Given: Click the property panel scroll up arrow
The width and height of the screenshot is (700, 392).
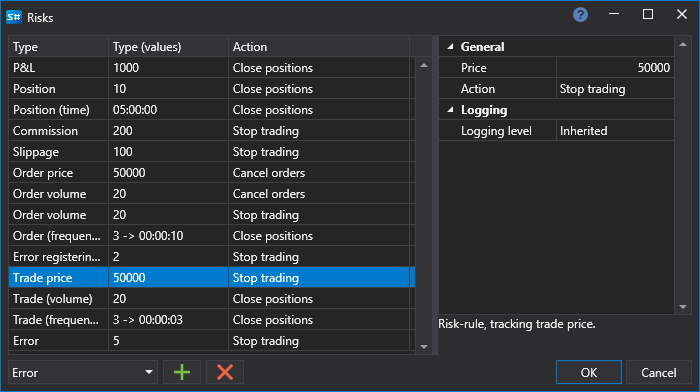Looking at the screenshot, I should pos(683,44).
